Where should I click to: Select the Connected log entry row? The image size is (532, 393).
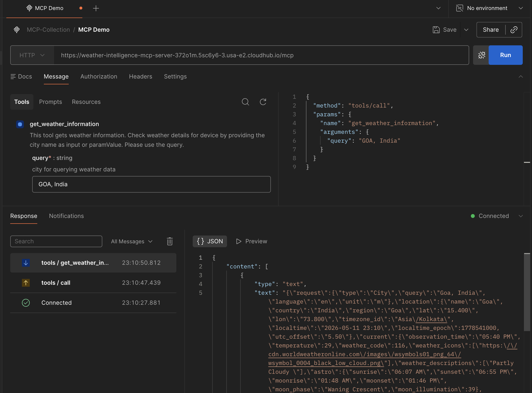point(93,303)
